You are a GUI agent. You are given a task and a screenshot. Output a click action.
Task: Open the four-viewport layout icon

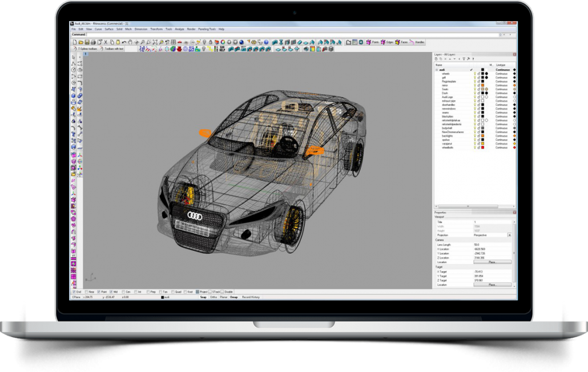[x=173, y=42]
